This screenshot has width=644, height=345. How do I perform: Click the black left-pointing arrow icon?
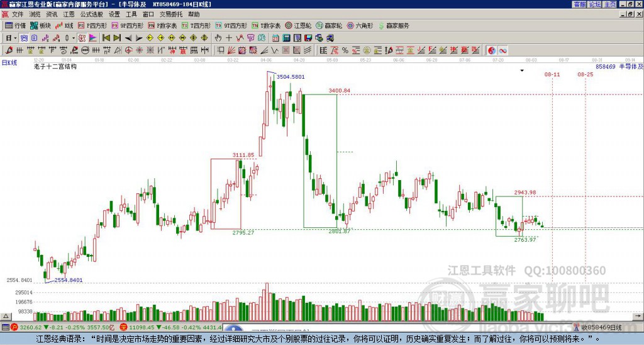128,38
